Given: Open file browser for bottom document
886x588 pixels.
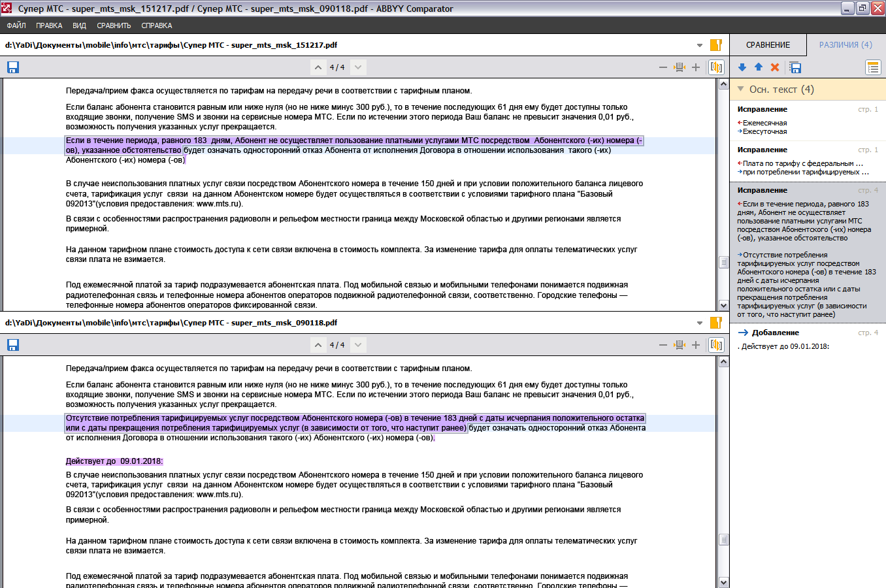Looking at the screenshot, I should click(x=716, y=323).
